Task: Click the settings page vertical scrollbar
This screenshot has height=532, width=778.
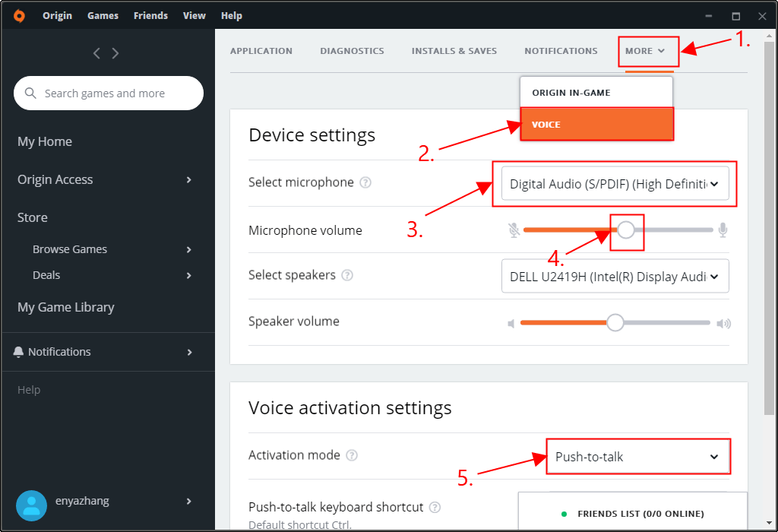Action: pos(770,228)
